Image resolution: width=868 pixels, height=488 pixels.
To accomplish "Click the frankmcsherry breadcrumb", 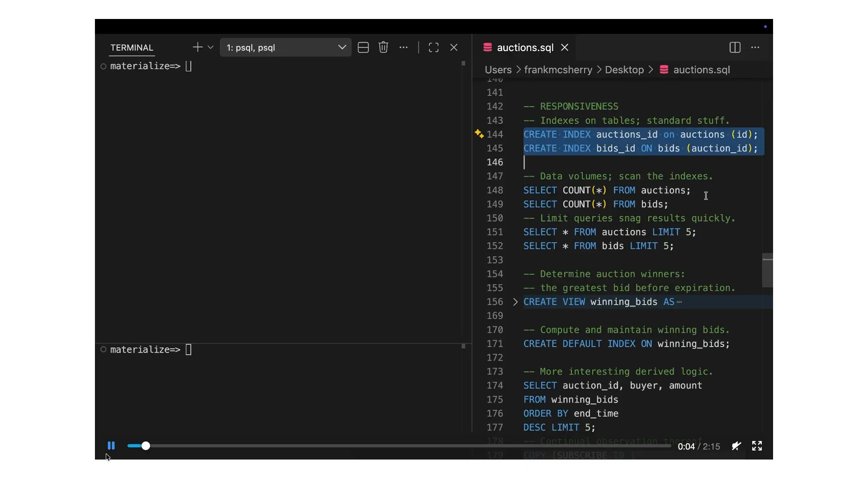I will click(558, 70).
